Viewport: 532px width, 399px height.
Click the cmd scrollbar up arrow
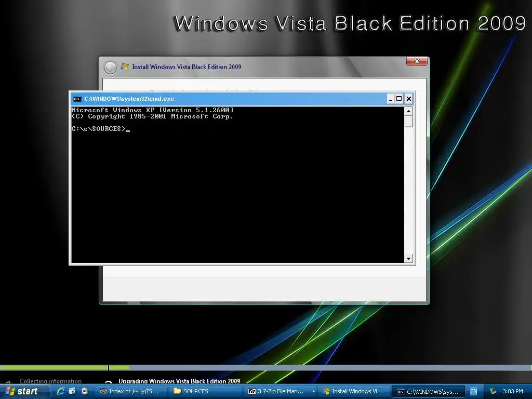click(x=408, y=111)
